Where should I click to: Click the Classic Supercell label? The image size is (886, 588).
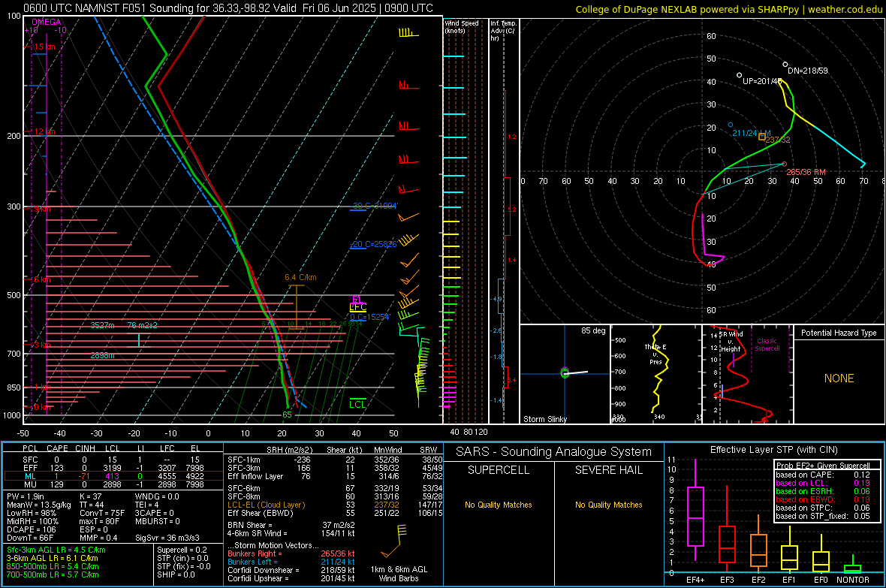point(767,345)
